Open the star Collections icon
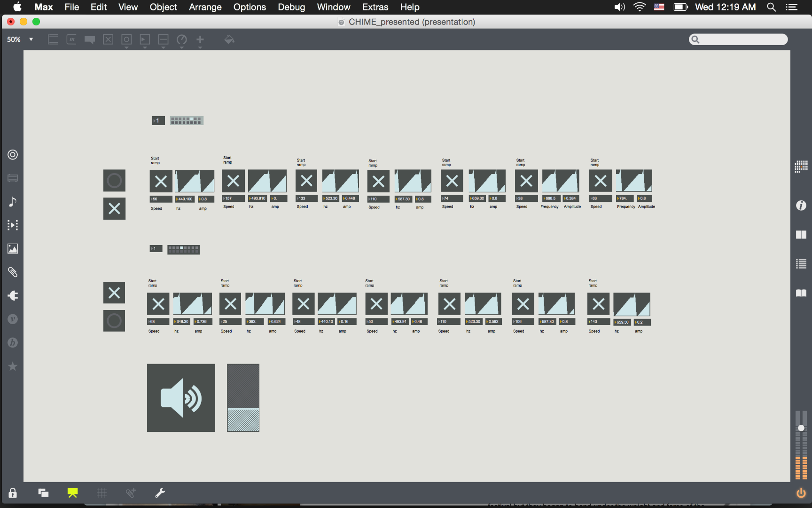 pos(13,366)
